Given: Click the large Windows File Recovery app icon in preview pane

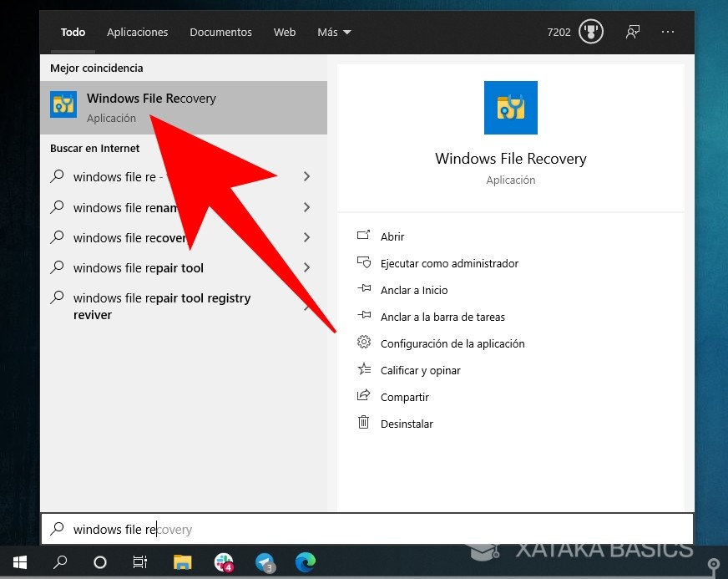Looking at the screenshot, I should point(511,108).
